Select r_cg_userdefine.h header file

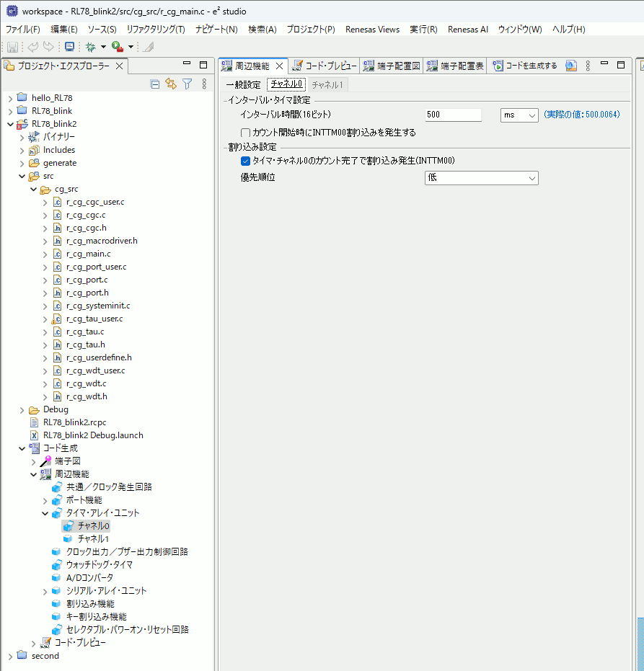[99, 357]
